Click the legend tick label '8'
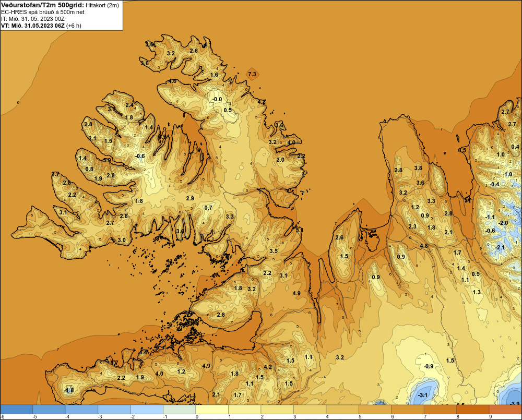The image size is (522, 420). (x=457, y=417)
